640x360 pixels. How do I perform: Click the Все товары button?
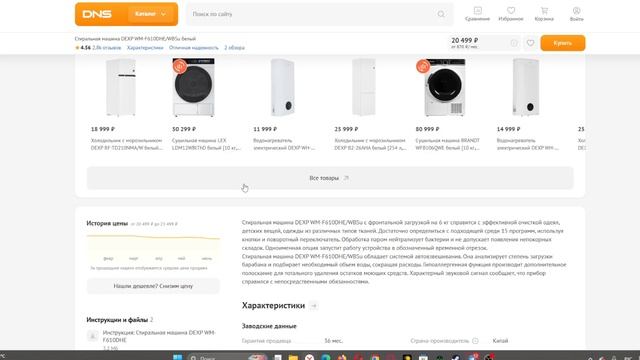click(x=330, y=178)
